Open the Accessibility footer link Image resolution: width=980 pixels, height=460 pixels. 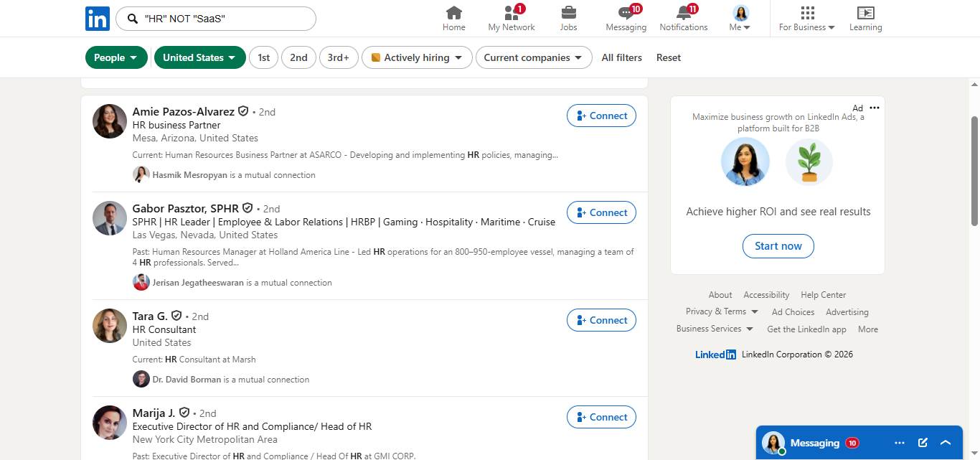(766, 295)
